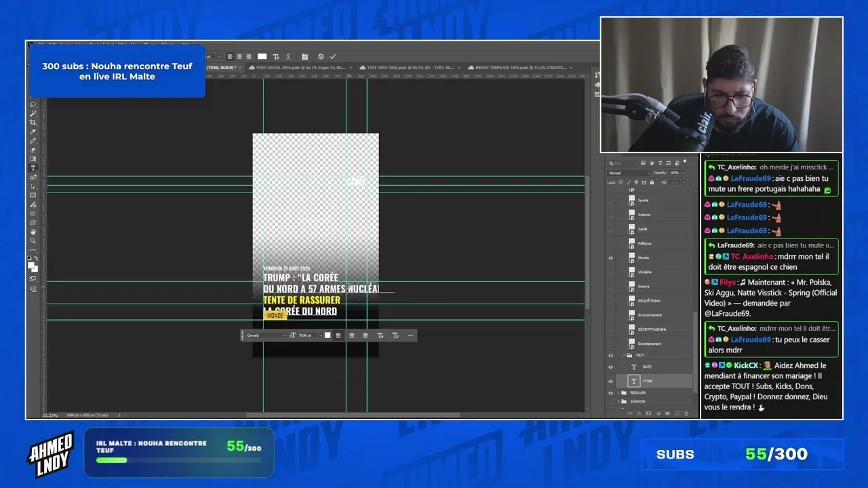Show the Guerre layer via its visibility box

pyautogui.click(x=611, y=286)
